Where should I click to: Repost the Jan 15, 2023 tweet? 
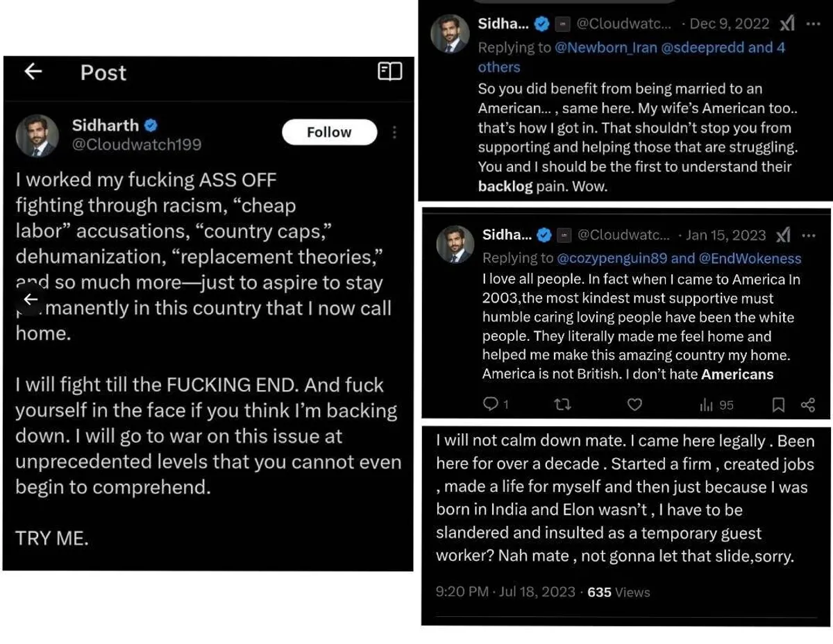point(562,405)
